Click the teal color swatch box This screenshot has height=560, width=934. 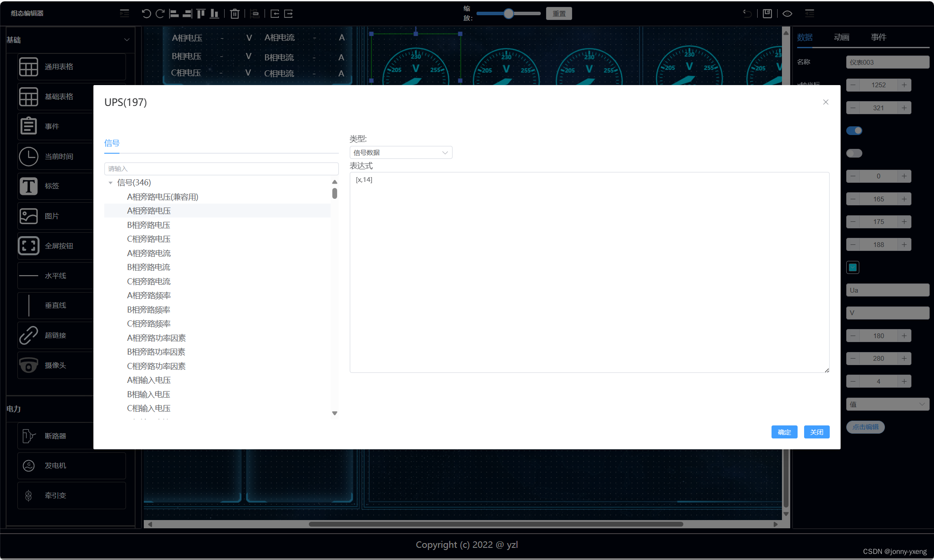853,267
